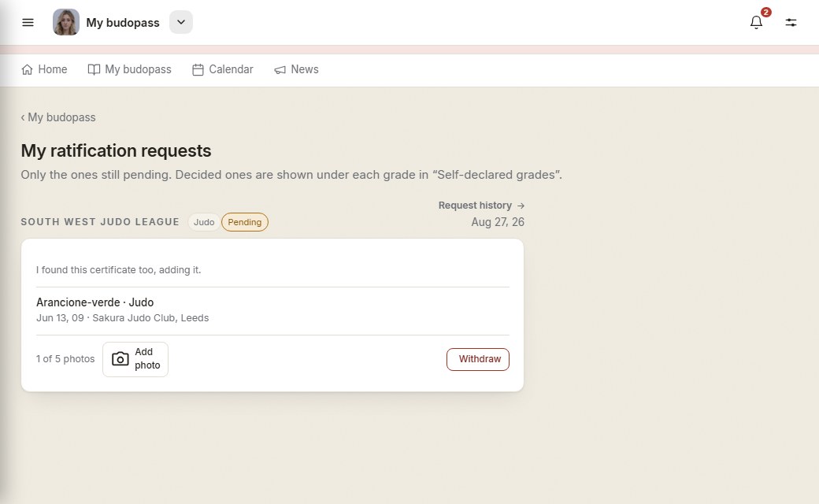
Task: Click the Calendar icon in the nav bar
Action: [198, 69]
